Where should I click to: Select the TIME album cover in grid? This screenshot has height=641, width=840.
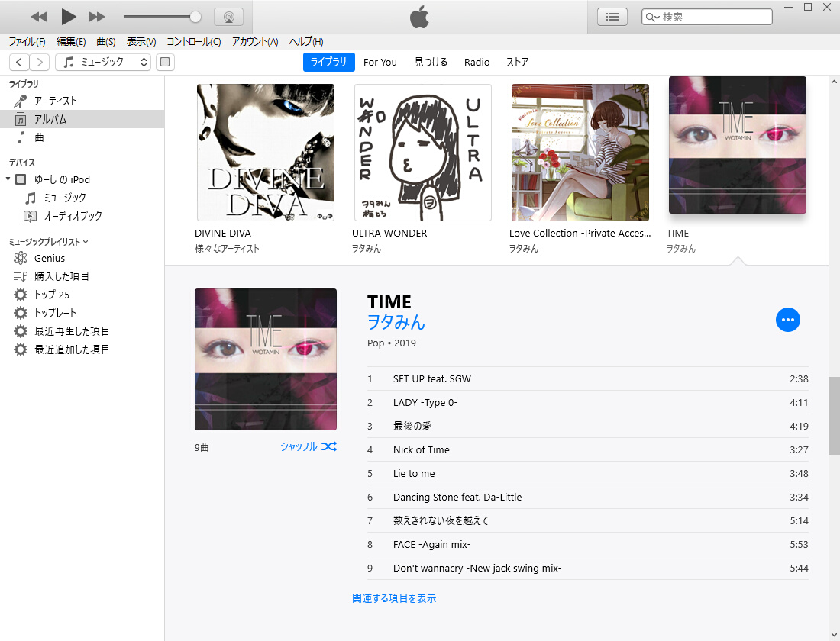pos(738,145)
